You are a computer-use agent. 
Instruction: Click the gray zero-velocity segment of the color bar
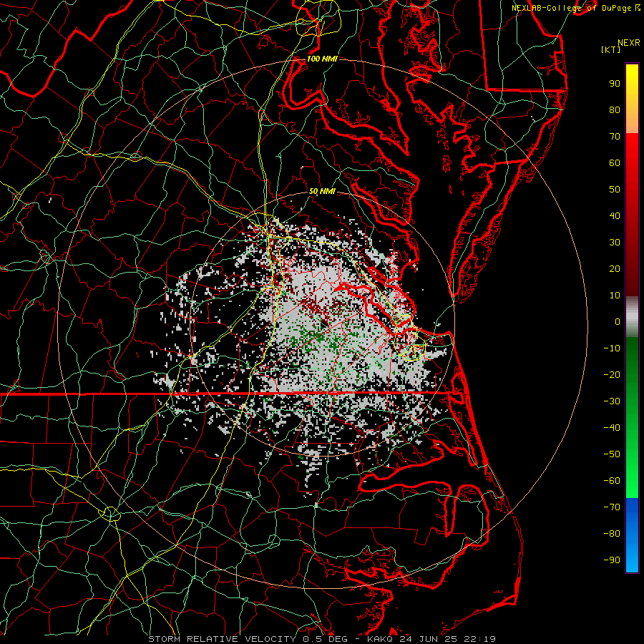[x=632, y=317]
